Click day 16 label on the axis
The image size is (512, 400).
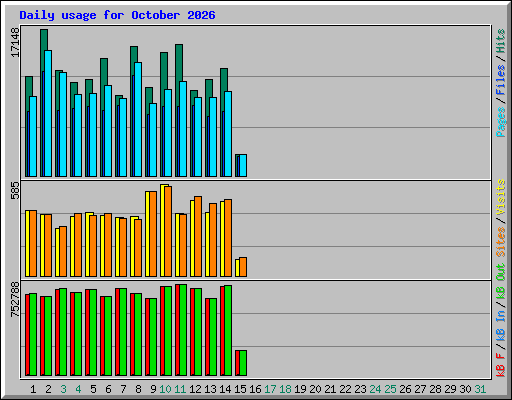coord(255,389)
